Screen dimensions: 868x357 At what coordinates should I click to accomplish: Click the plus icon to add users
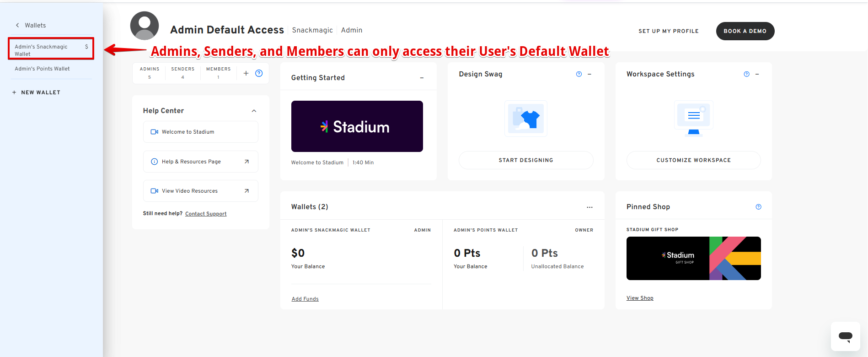coord(246,73)
